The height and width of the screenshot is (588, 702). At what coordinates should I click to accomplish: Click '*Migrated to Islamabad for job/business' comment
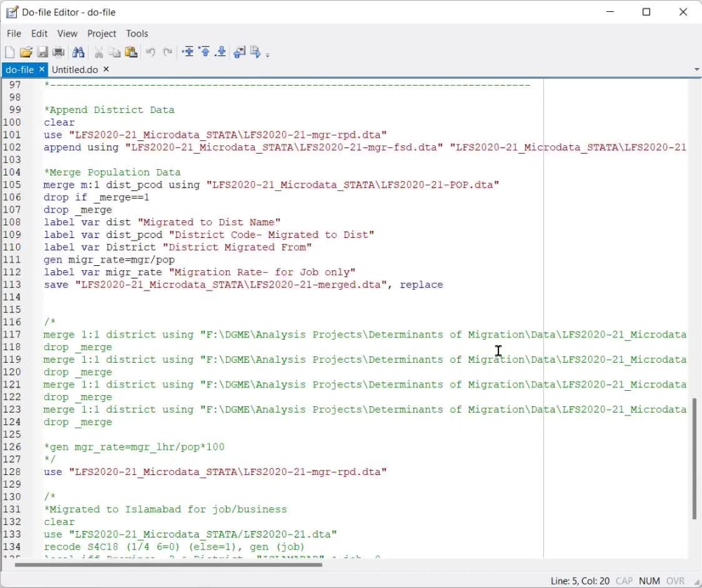165,509
